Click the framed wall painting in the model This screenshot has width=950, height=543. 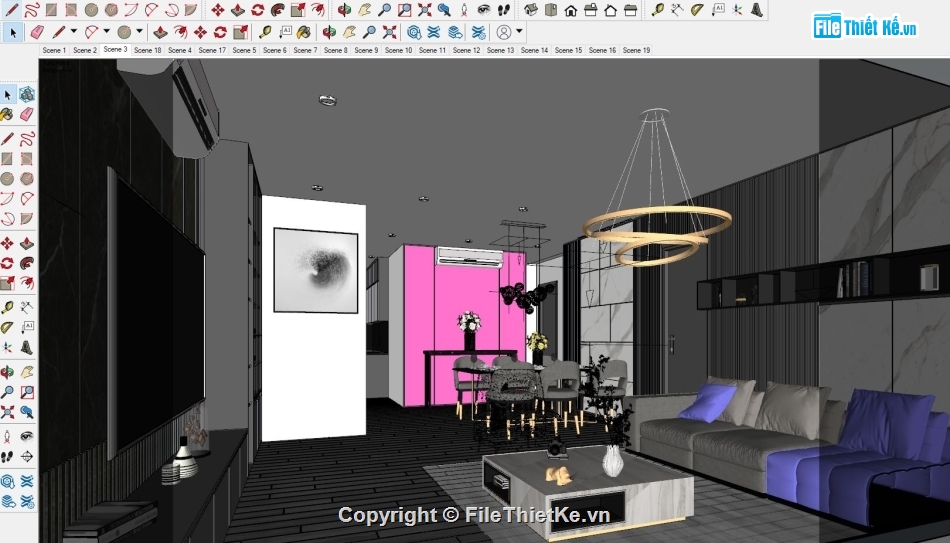(316, 270)
